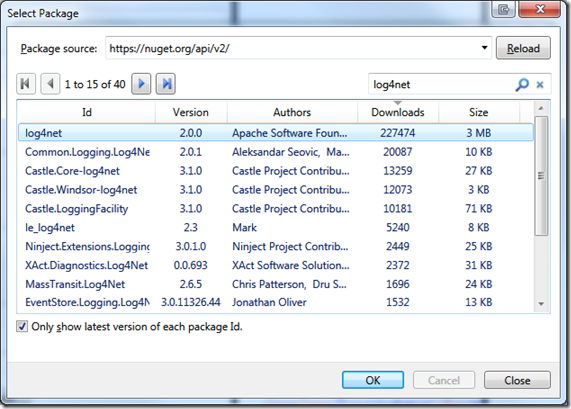Toggle only show latest version checkbox
The width and height of the screenshot is (571, 409).
[22, 326]
